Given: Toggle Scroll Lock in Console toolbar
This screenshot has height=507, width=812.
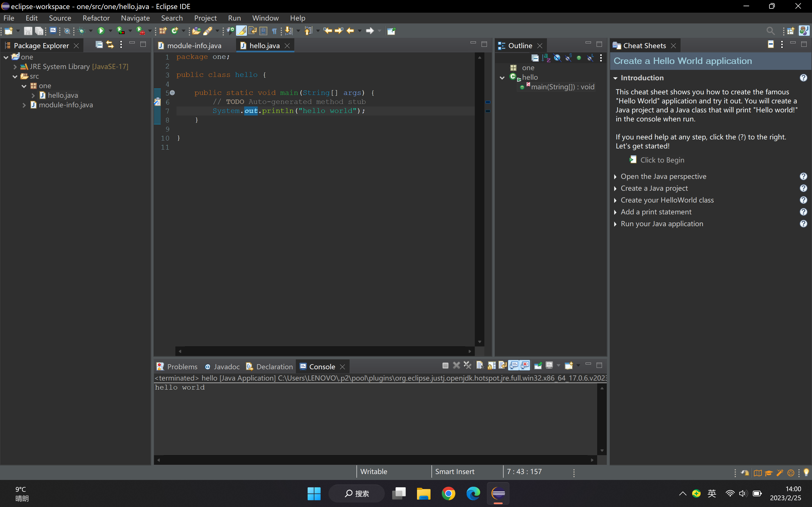Looking at the screenshot, I should pos(491,366).
